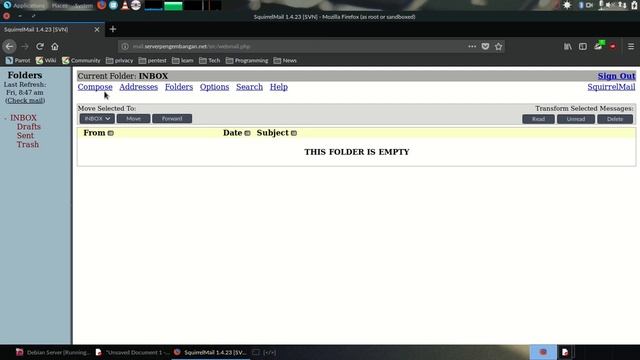Screen dimensions: 640x360
Task: Open the Folders management link
Action: (x=179, y=87)
